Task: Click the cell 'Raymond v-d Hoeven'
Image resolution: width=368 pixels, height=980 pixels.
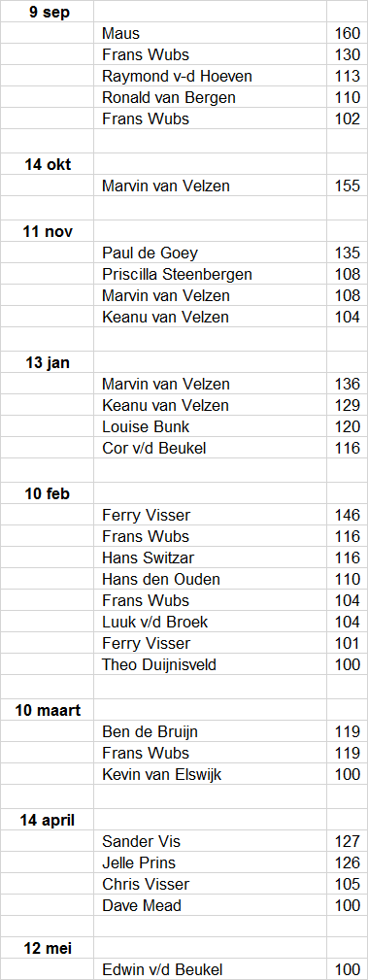Action: click(210, 76)
